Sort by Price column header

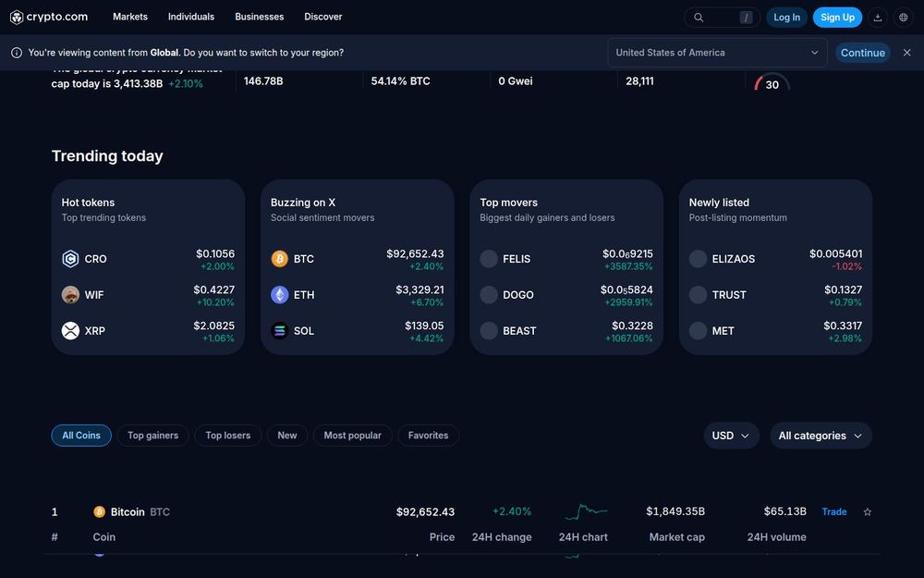coord(442,537)
